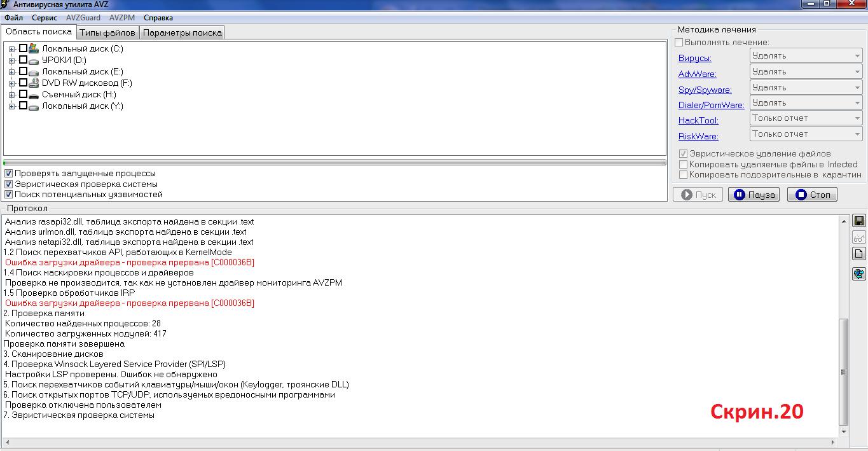Expand the Локальный диск (E:) tree node
This screenshot has width=868, height=451.
[11, 72]
